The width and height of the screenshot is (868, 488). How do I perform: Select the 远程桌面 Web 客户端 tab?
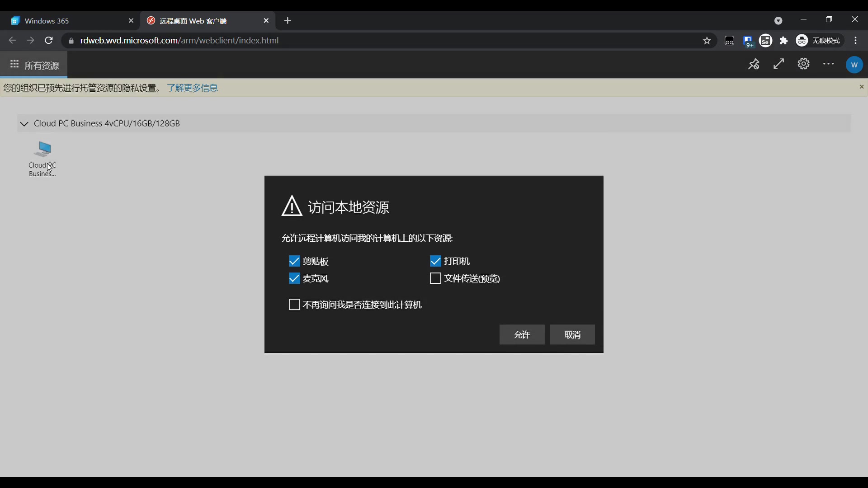(x=207, y=21)
